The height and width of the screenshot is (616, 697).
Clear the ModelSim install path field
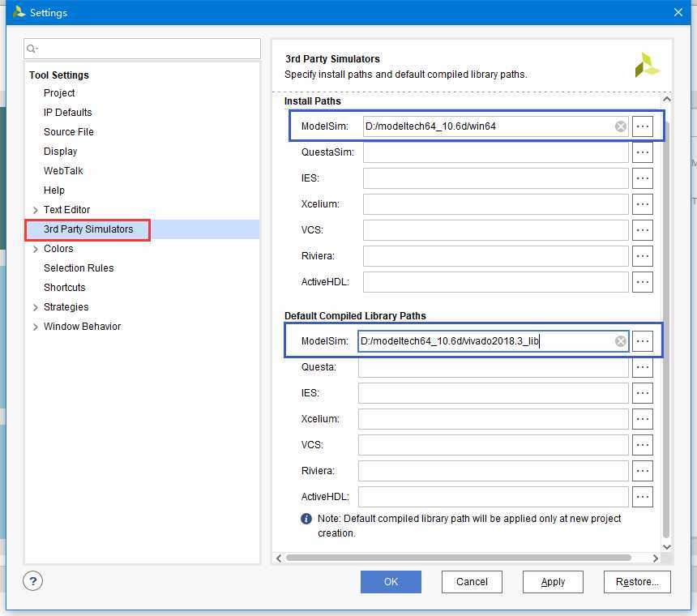coord(621,126)
